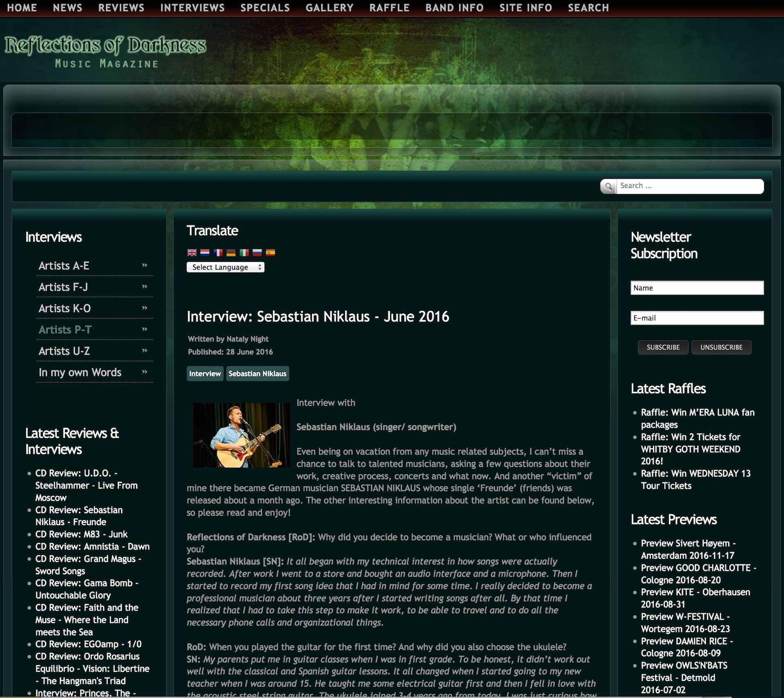Open Raffle: Win WEDNESDAY 13 Tour Tickets
Screen dimensions: 784x698
[696, 479]
